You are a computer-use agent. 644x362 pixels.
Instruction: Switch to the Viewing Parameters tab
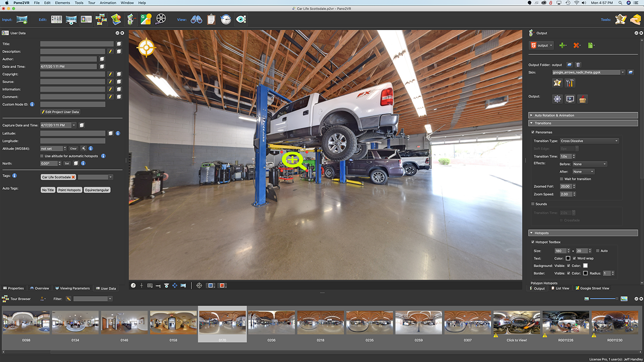coord(72,288)
